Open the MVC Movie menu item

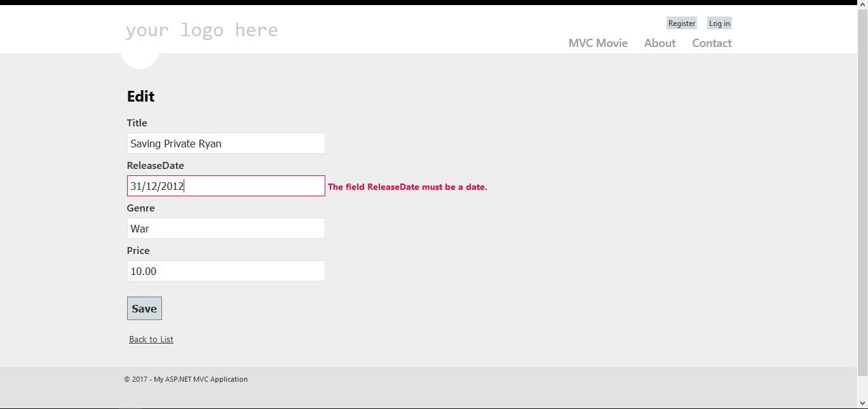(x=598, y=43)
